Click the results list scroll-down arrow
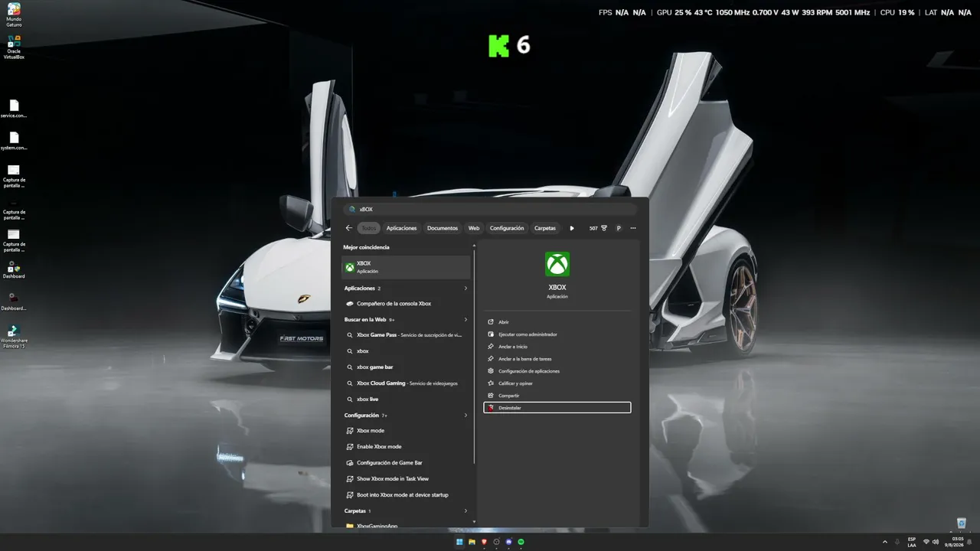 475,522
